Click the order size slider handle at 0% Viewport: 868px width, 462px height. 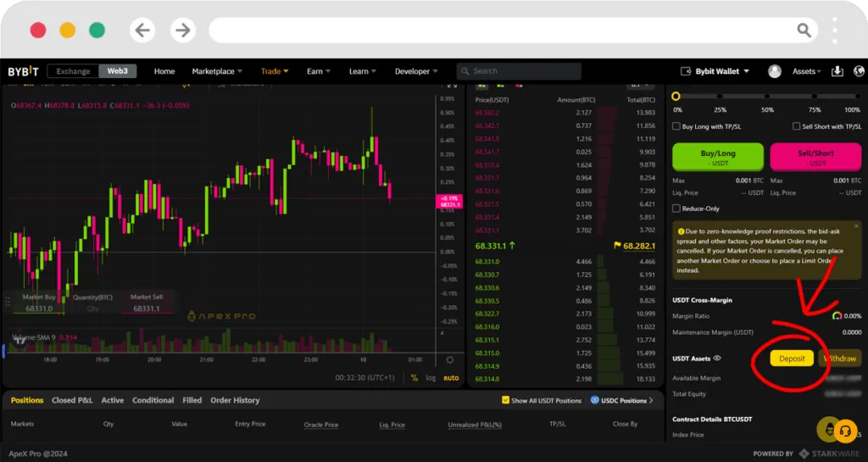[676, 97]
